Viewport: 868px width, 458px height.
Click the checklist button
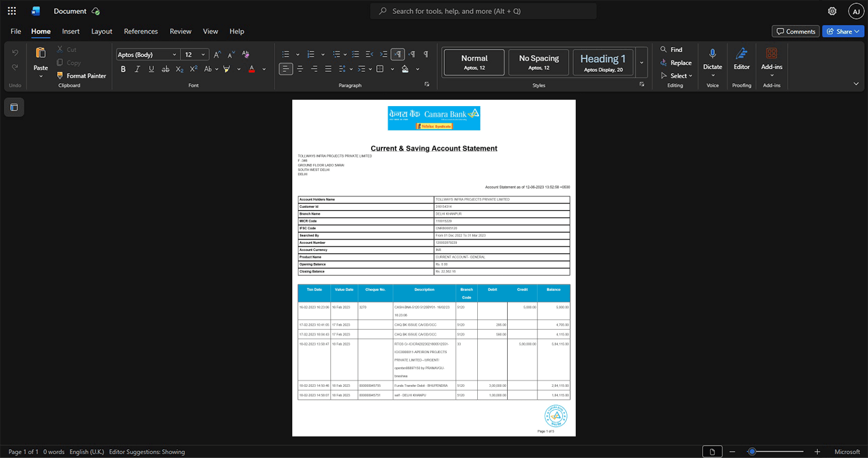[356, 55]
